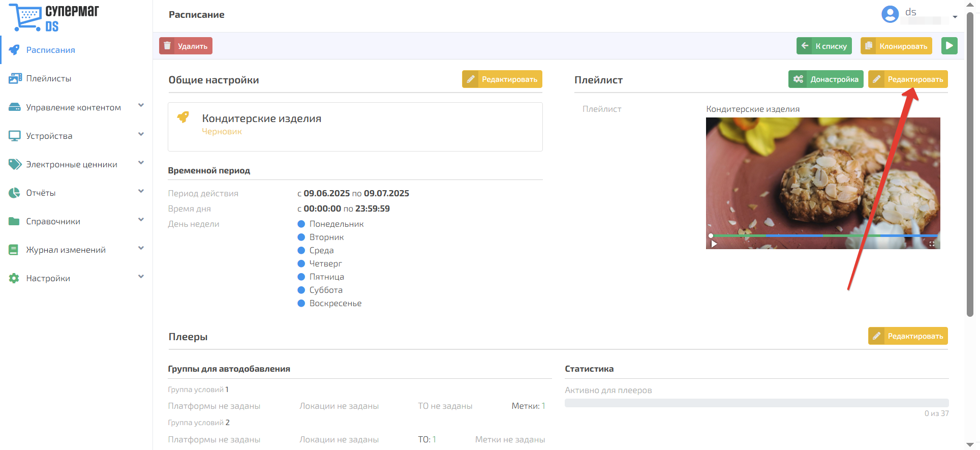Viewport: 980px width, 450px height.
Task: Click the rocket icon beside Расписания
Action: 14,50
